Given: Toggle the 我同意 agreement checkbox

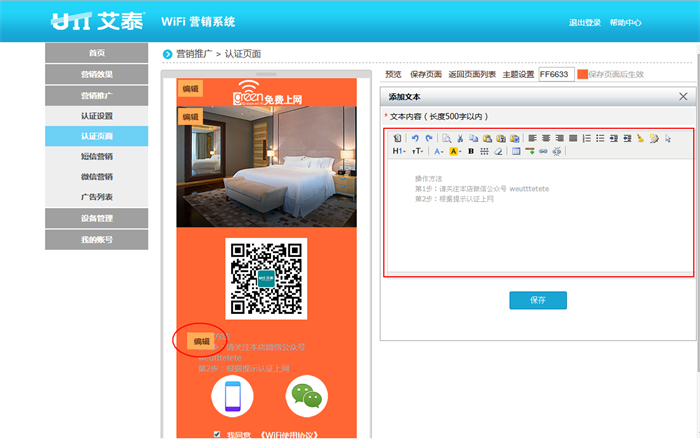Looking at the screenshot, I should (217, 434).
